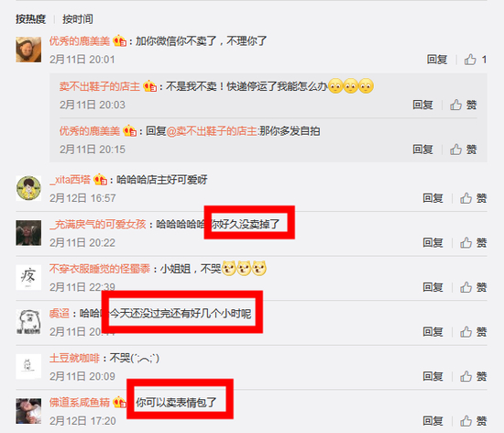The height and width of the screenshot is (433, 504).
Task: Reply to 优秀的鹿美美's top comment
Action: (437, 60)
